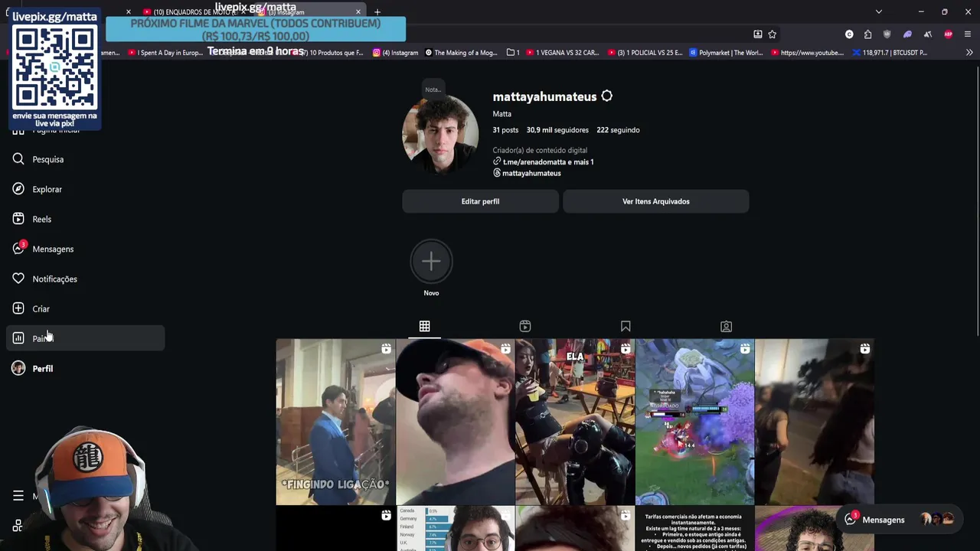Open Notificações heart icon

tap(18, 279)
